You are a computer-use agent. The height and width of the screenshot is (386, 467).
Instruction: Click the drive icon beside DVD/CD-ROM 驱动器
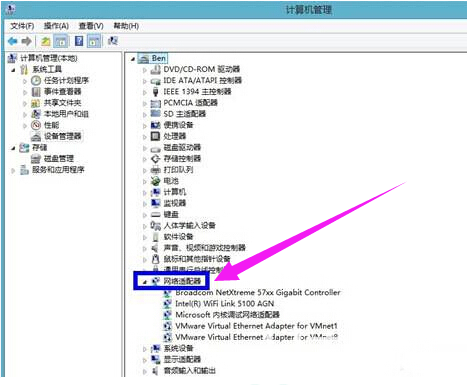pyautogui.click(x=156, y=70)
